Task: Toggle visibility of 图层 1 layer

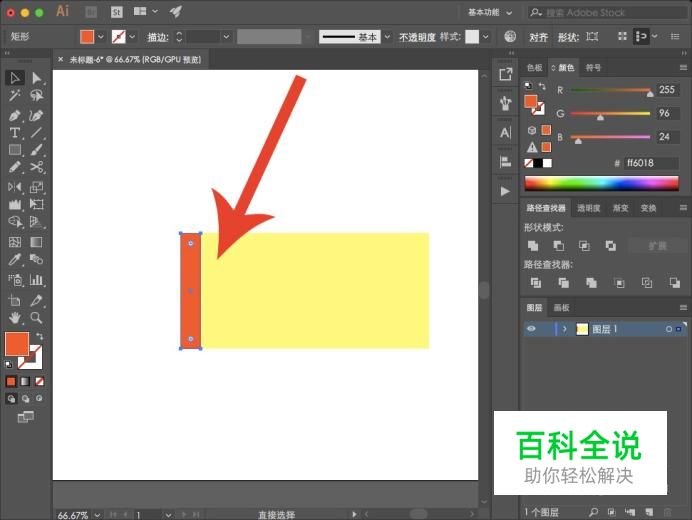Action: pyautogui.click(x=531, y=329)
